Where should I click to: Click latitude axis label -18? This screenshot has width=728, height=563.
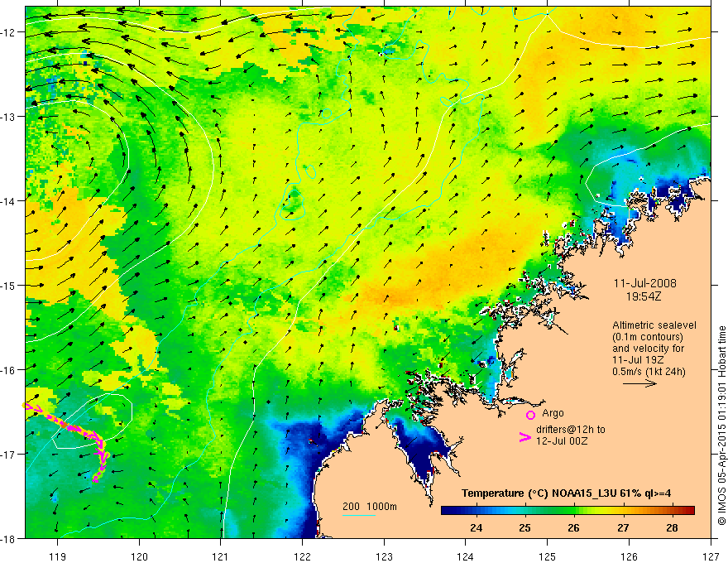click(8, 538)
